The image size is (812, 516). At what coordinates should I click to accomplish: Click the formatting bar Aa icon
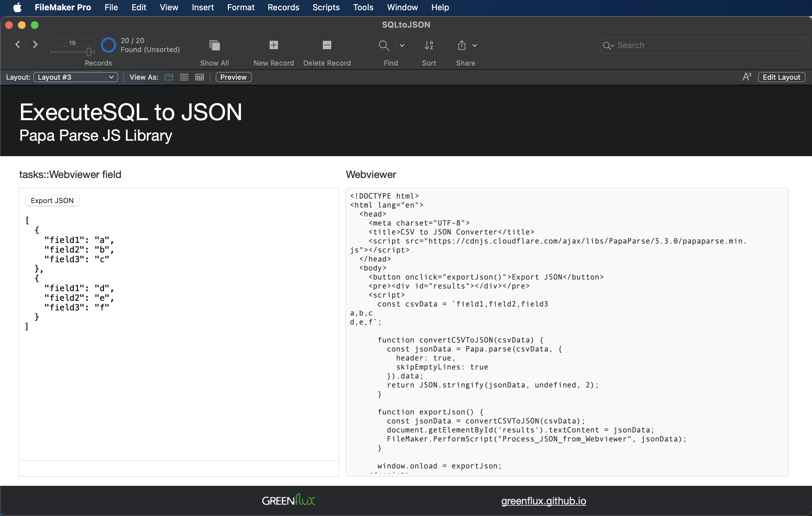pos(747,77)
